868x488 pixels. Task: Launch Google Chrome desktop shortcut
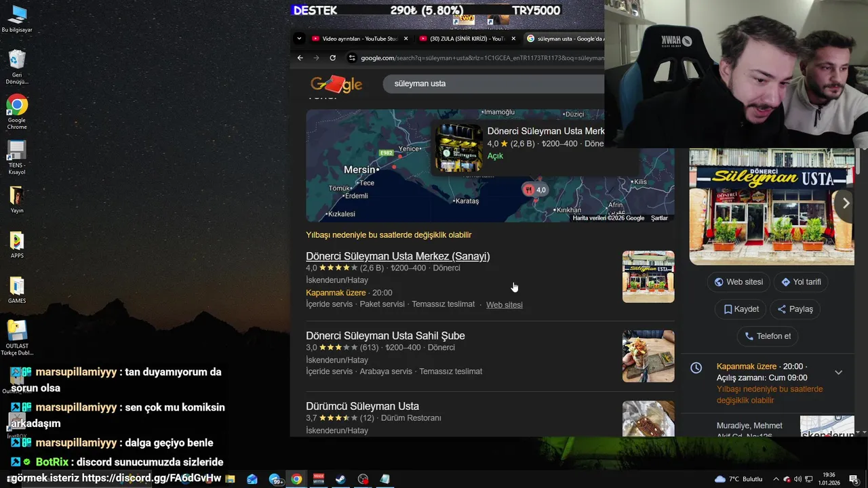pos(17,113)
